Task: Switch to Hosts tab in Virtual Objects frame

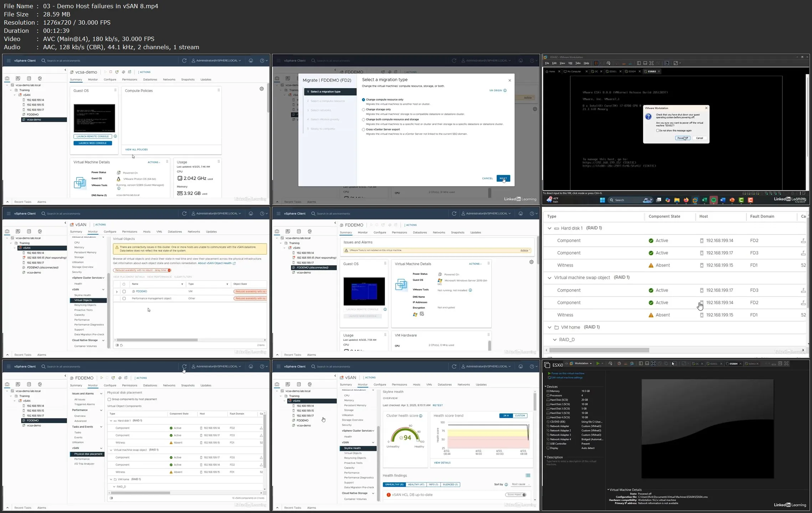Action: point(147,232)
